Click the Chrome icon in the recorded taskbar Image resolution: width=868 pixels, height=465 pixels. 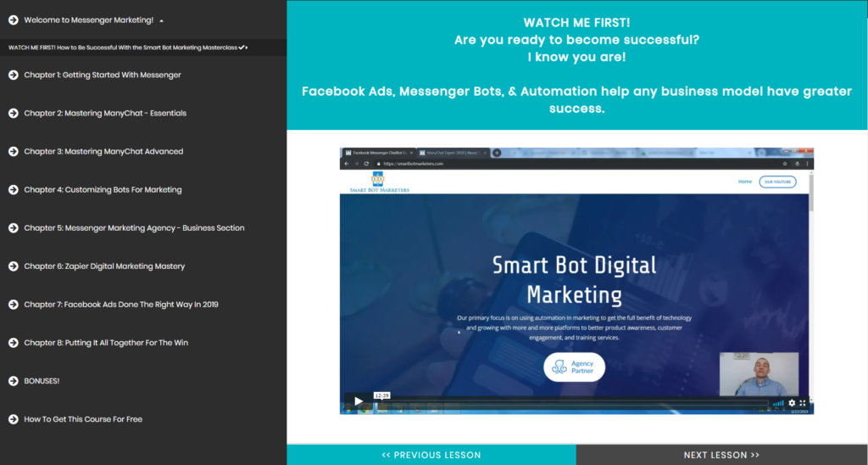pos(365,409)
